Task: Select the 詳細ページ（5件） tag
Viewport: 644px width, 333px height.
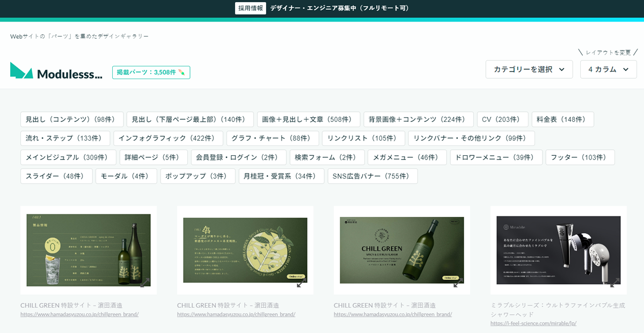Action: click(x=153, y=157)
